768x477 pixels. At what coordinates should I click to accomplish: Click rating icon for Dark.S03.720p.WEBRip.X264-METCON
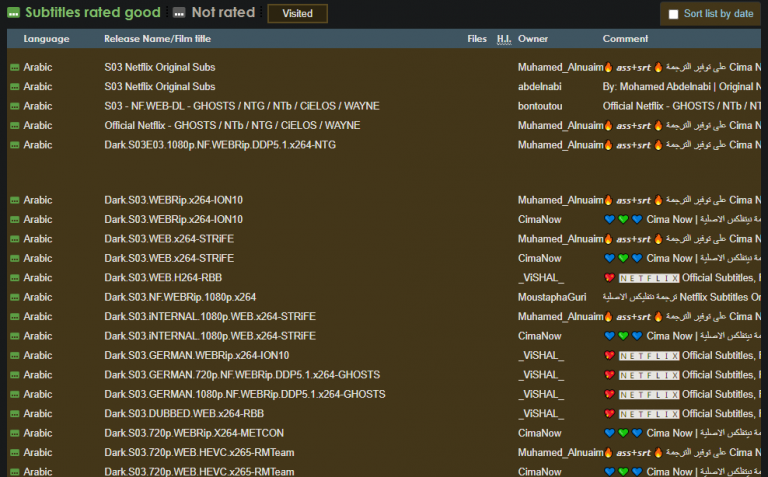pos(15,433)
